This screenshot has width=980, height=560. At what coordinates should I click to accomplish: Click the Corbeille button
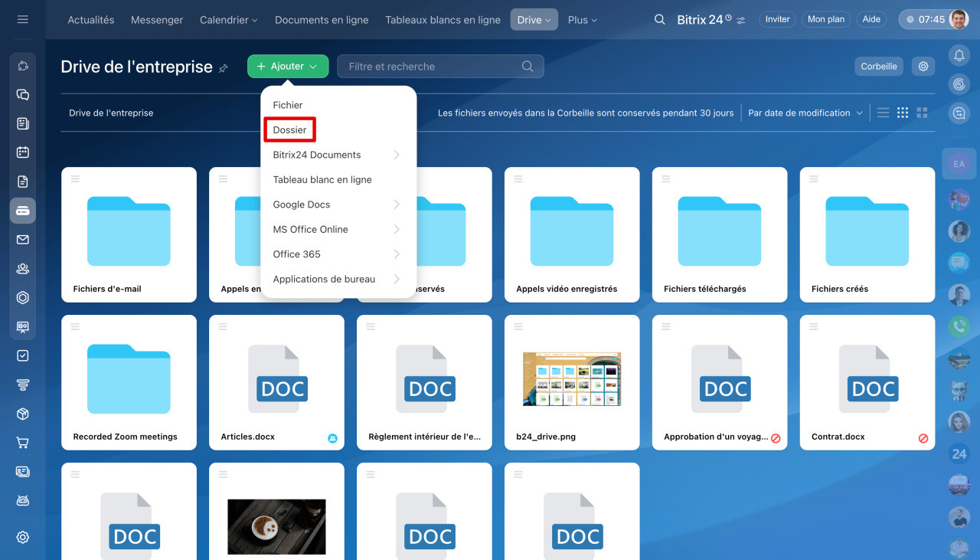(878, 67)
